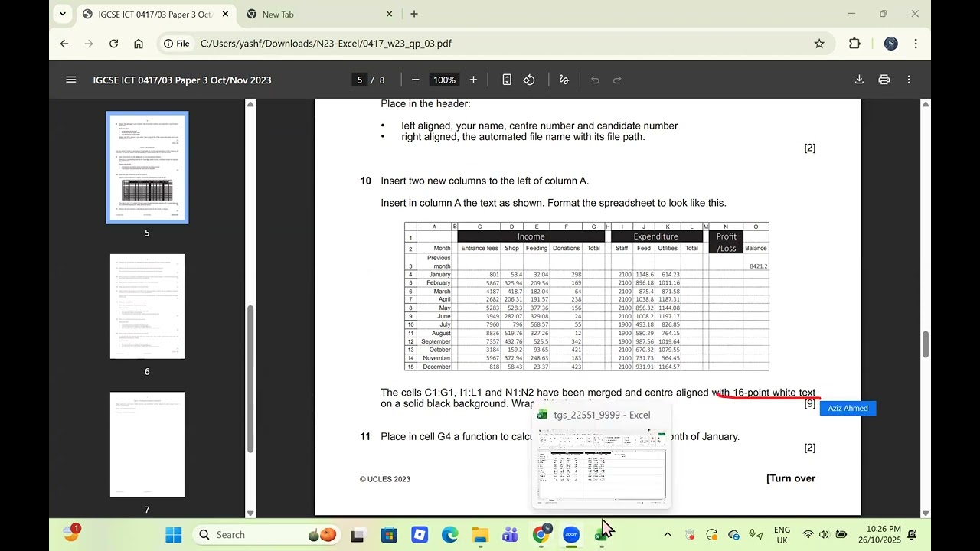Screen dimensions: 980x551
Task: Click the 100% zoom level field
Action: (x=444, y=80)
